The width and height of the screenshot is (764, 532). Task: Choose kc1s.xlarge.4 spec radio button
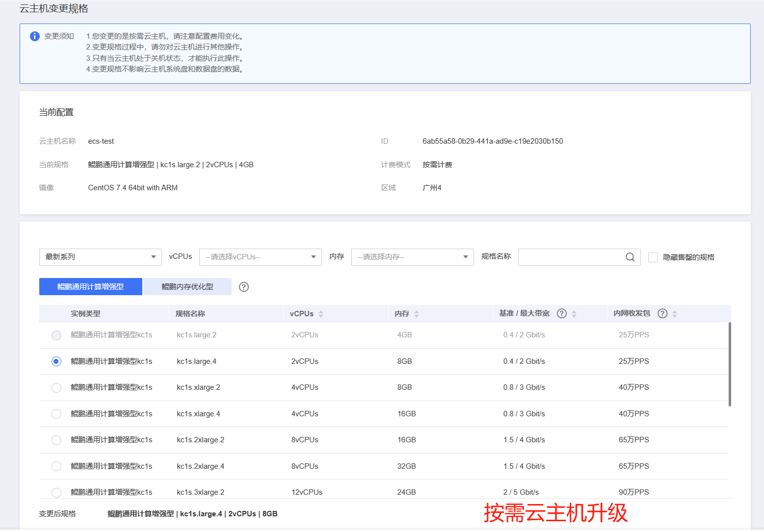tap(56, 414)
